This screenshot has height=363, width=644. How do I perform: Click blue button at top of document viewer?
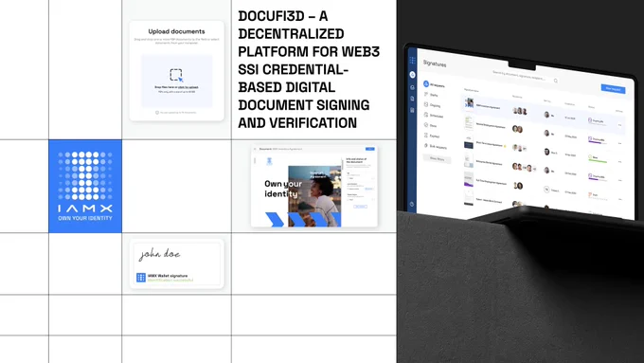click(x=370, y=149)
